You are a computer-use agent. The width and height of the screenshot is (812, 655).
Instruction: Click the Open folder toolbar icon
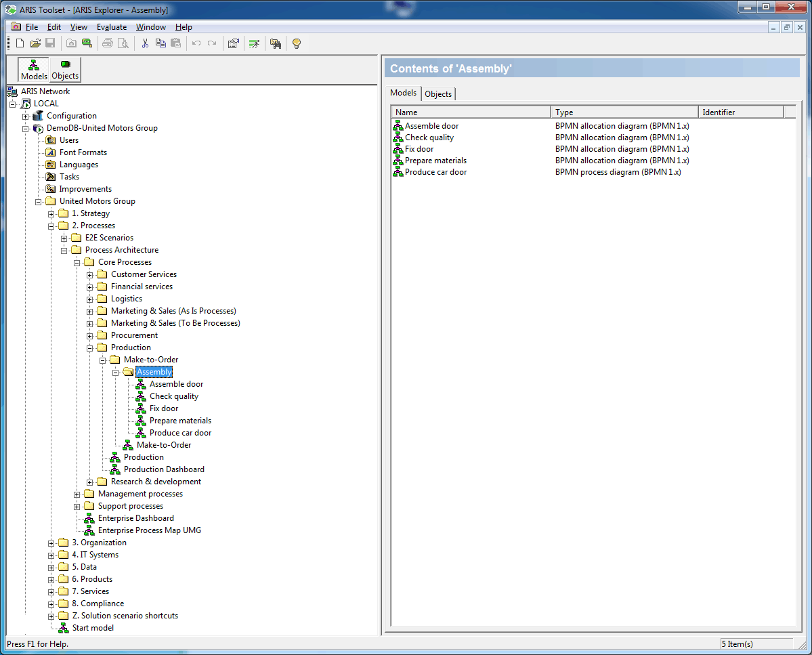pos(35,43)
